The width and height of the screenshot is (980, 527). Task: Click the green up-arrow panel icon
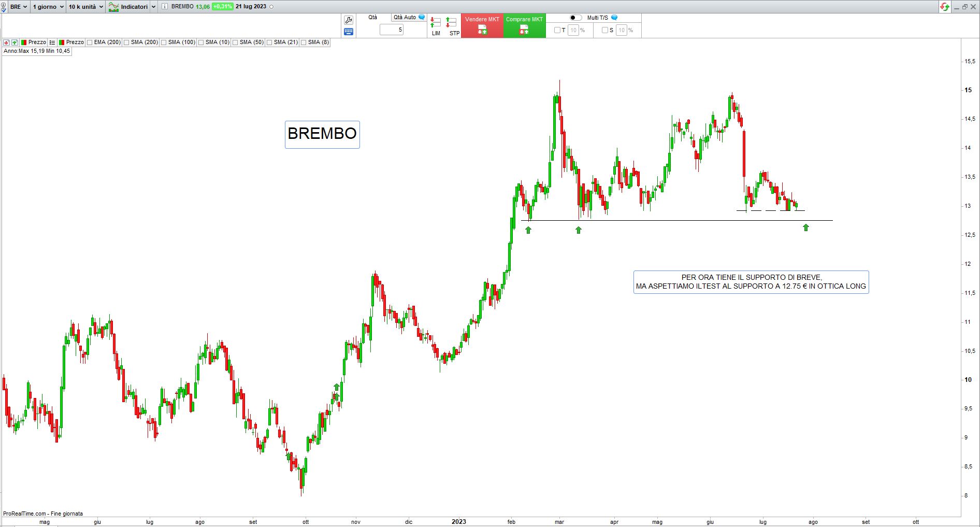pyautogui.click(x=15, y=42)
